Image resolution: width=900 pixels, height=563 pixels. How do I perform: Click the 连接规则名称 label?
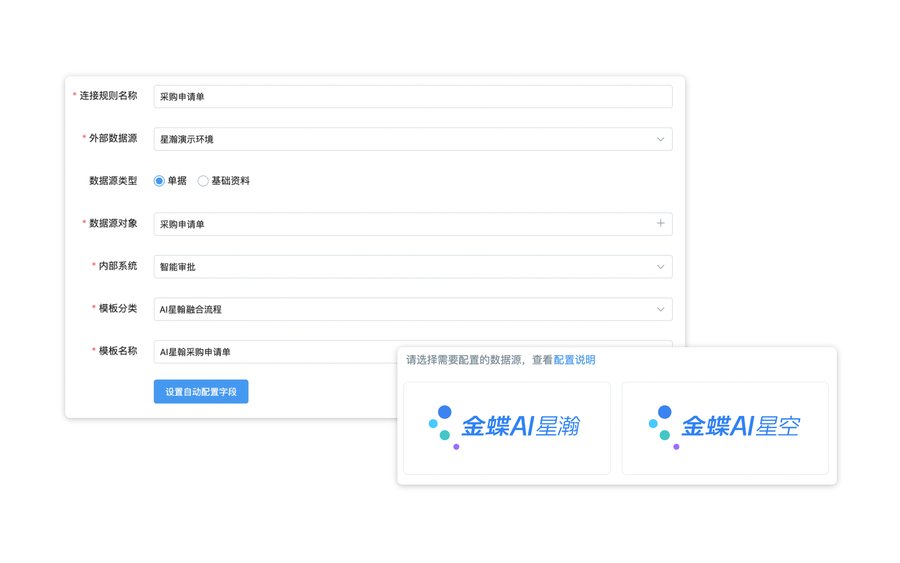point(108,95)
